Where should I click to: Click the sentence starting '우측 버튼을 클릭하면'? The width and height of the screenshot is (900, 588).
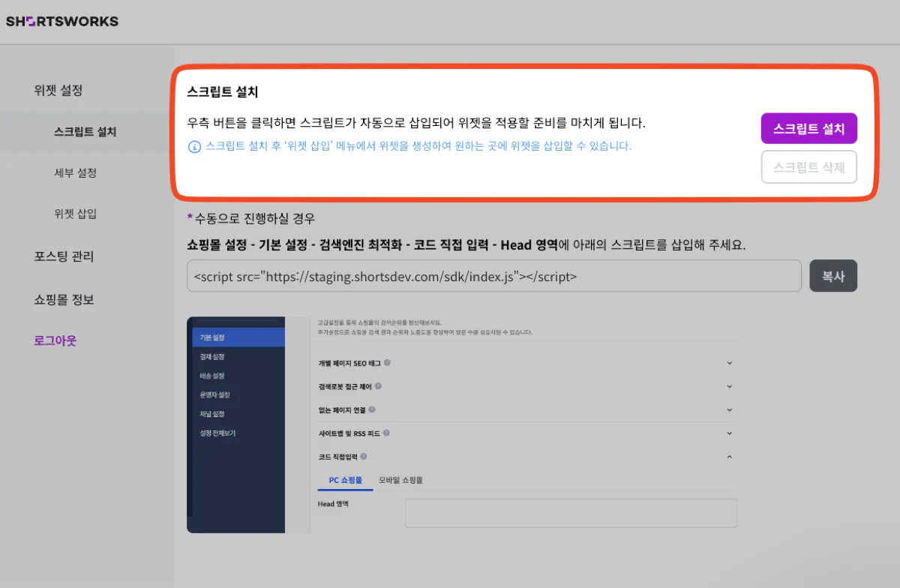[416, 122]
